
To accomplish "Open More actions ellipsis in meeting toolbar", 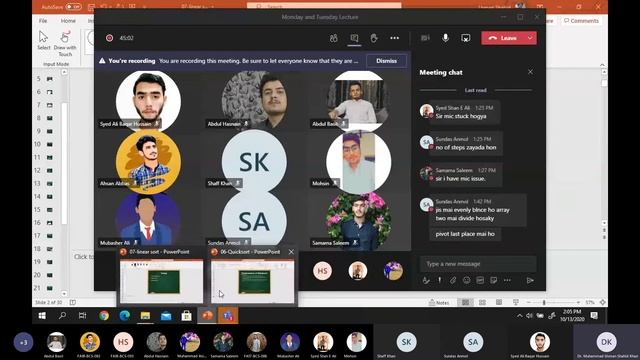I will coord(394,38).
